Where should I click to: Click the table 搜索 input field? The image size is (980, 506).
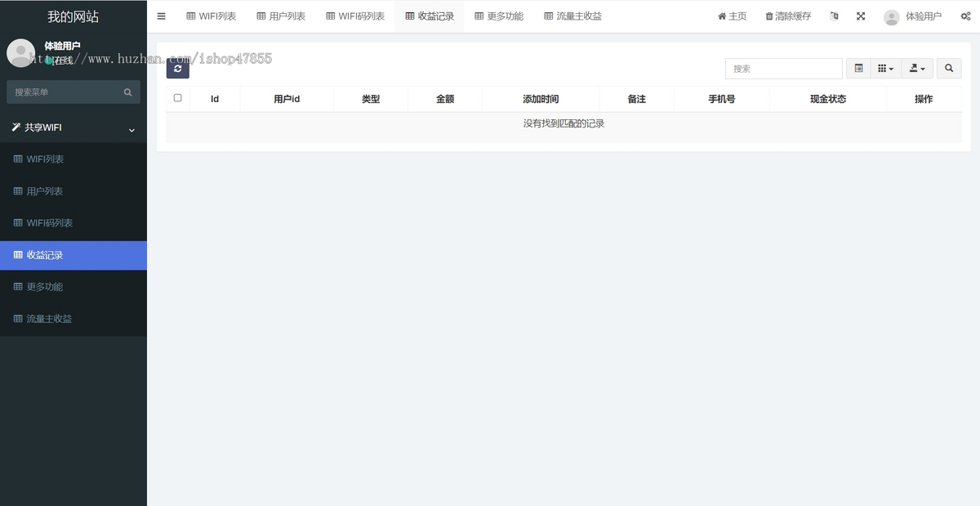tap(783, 69)
